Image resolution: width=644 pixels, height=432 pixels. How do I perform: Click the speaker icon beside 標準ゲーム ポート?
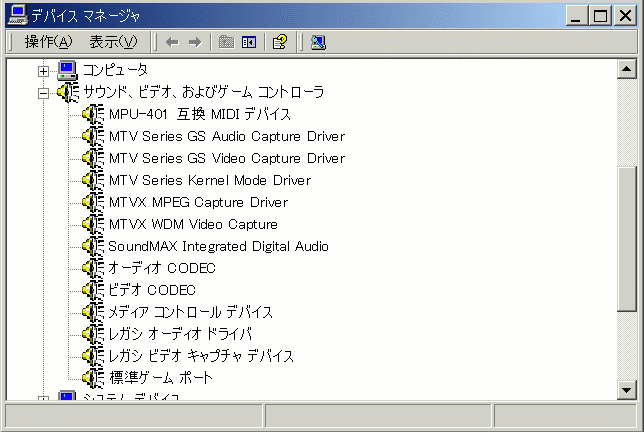(x=92, y=378)
